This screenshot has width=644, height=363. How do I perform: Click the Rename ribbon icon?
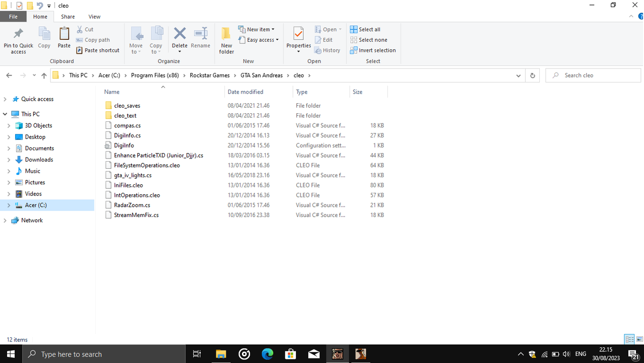tap(200, 34)
